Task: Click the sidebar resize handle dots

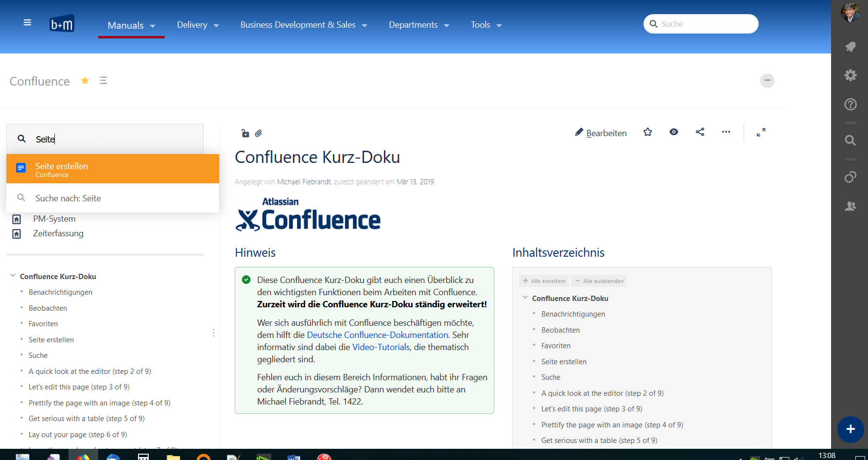Action: click(213, 333)
